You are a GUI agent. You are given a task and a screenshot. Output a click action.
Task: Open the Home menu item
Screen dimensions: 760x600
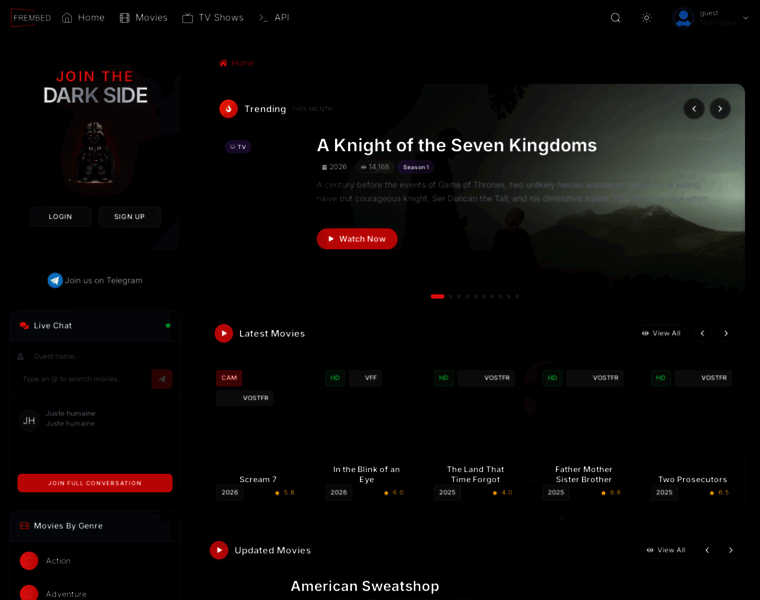(83, 18)
